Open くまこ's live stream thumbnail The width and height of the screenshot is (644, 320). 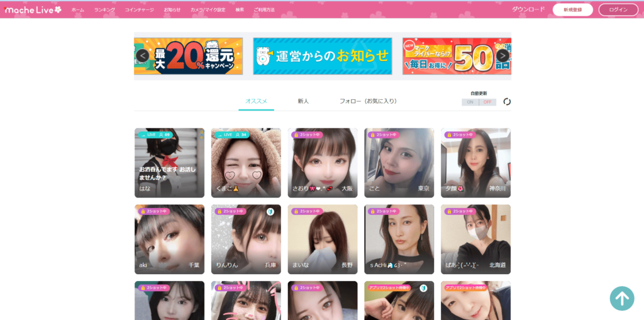246,163
